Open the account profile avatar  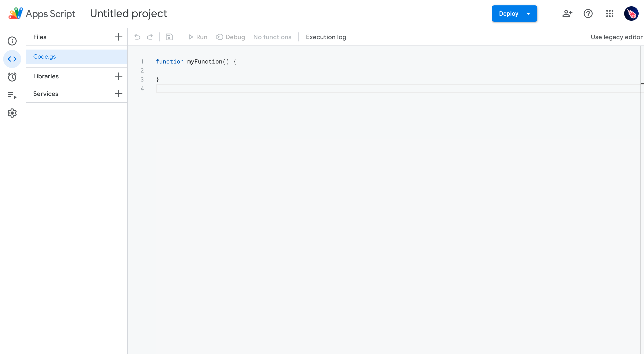pos(631,14)
